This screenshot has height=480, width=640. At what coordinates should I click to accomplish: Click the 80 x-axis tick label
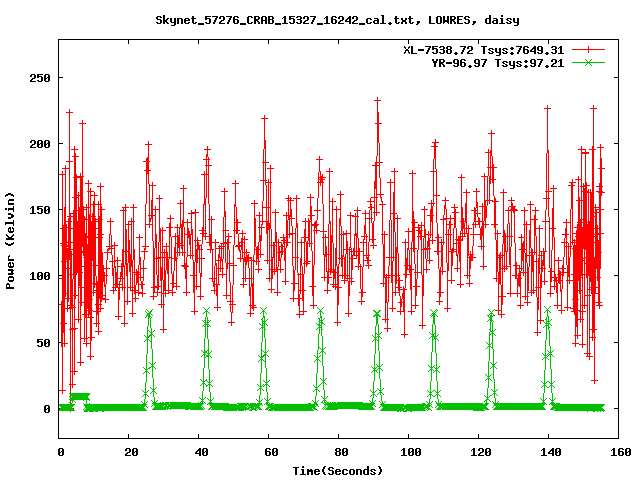click(x=341, y=452)
